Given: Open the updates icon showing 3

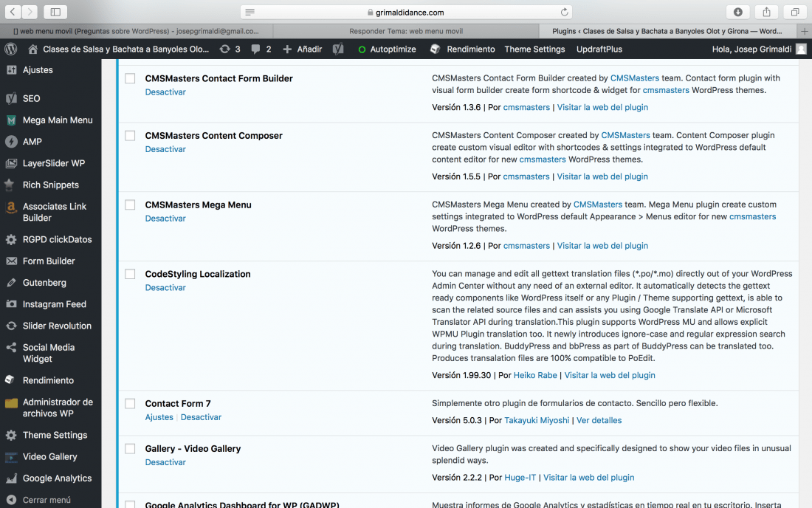Looking at the screenshot, I should (224, 49).
